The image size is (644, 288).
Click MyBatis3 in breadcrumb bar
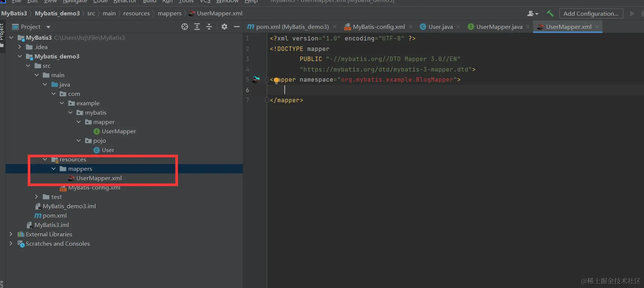point(14,13)
